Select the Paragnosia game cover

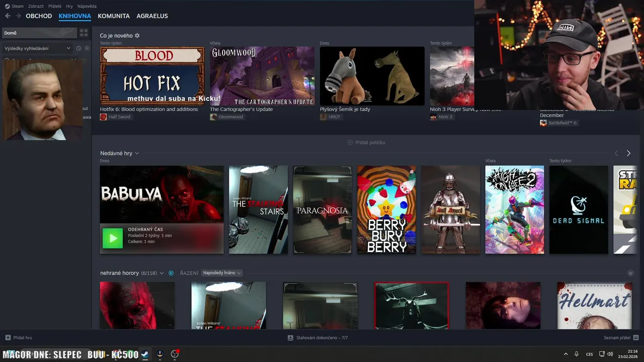323,210
